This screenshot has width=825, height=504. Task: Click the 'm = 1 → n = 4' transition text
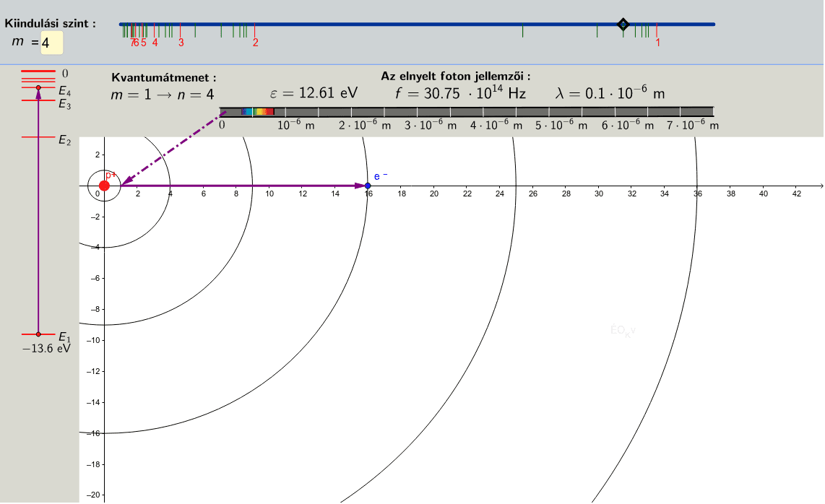pos(162,95)
